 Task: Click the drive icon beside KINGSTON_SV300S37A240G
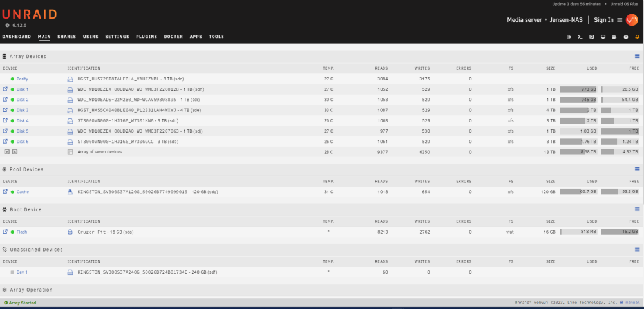pos(70,272)
